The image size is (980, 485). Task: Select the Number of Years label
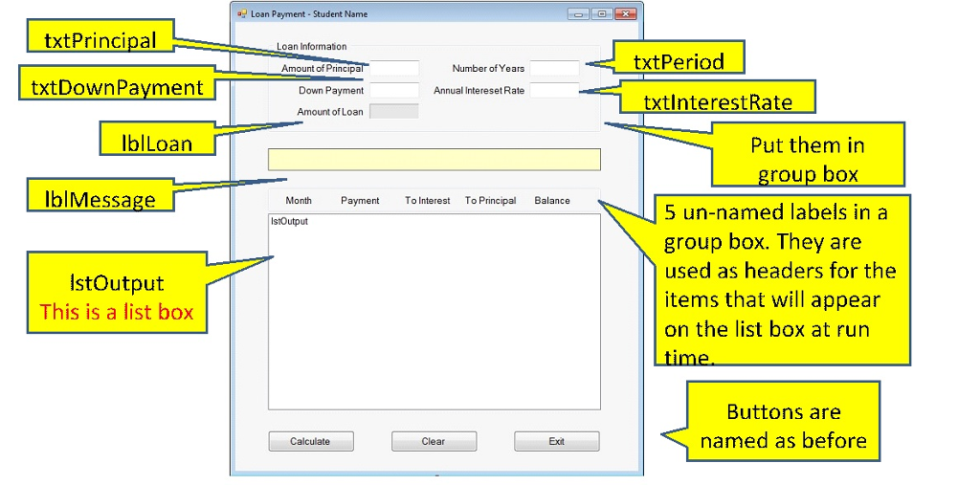pyautogui.click(x=489, y=69)
